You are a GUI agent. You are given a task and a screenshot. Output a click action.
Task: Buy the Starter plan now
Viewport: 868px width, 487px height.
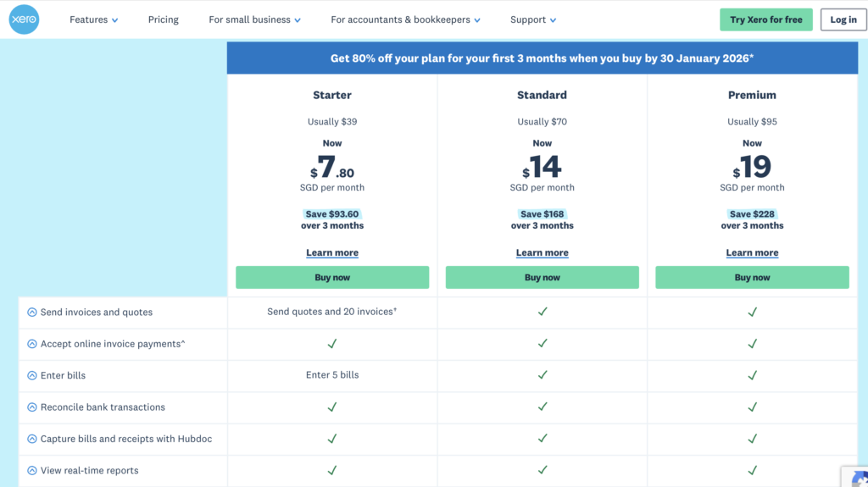(332, 278)
